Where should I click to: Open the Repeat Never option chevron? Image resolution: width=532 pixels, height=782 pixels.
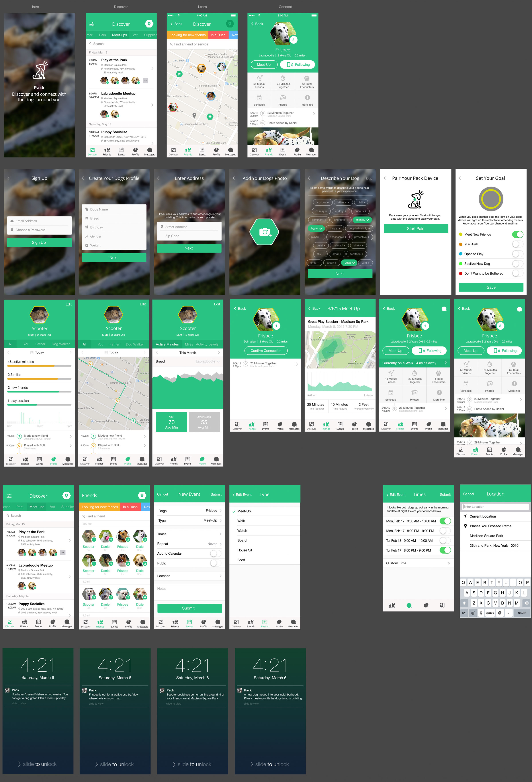coord(220,544)
